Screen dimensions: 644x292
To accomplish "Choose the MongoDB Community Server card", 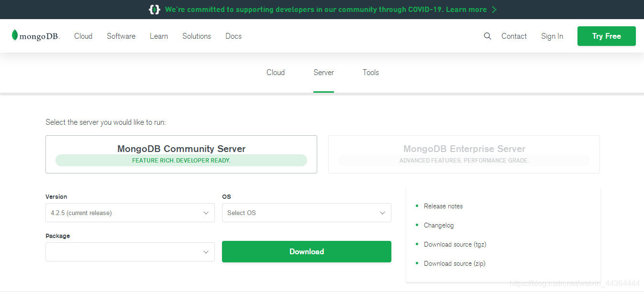I will [181, 154].
